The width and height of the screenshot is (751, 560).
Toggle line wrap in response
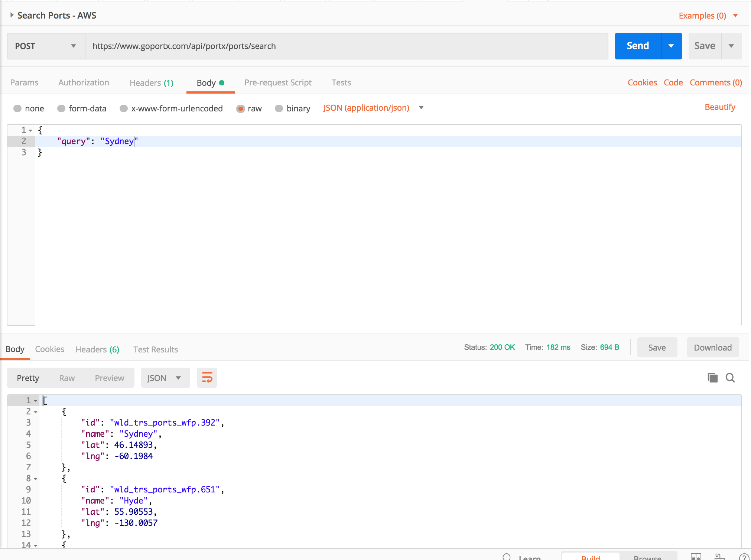[x=207, y=378]
